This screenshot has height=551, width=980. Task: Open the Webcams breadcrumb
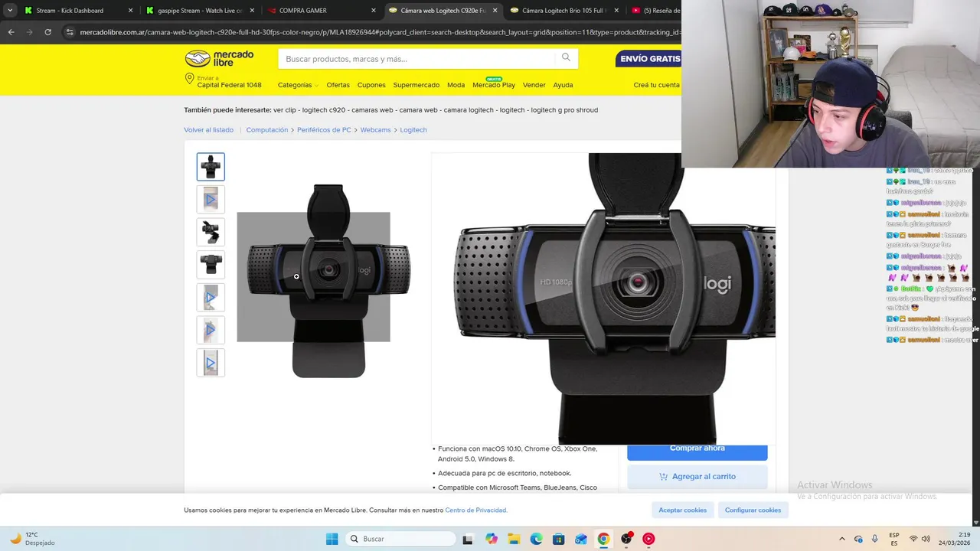375,130
